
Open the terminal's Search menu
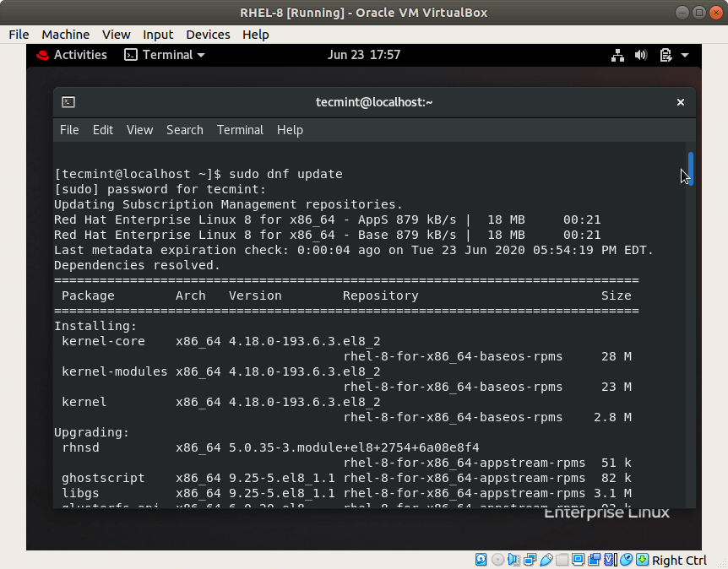[184, 130]
